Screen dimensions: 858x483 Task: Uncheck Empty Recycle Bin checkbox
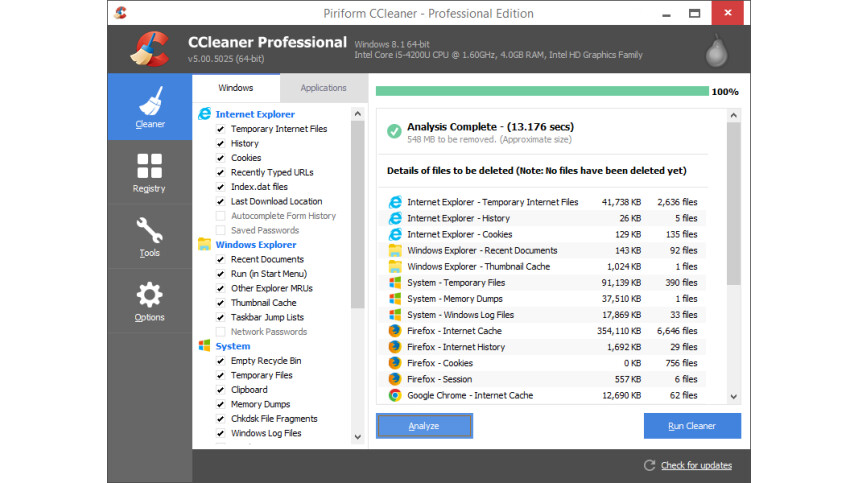click(221, 361)
